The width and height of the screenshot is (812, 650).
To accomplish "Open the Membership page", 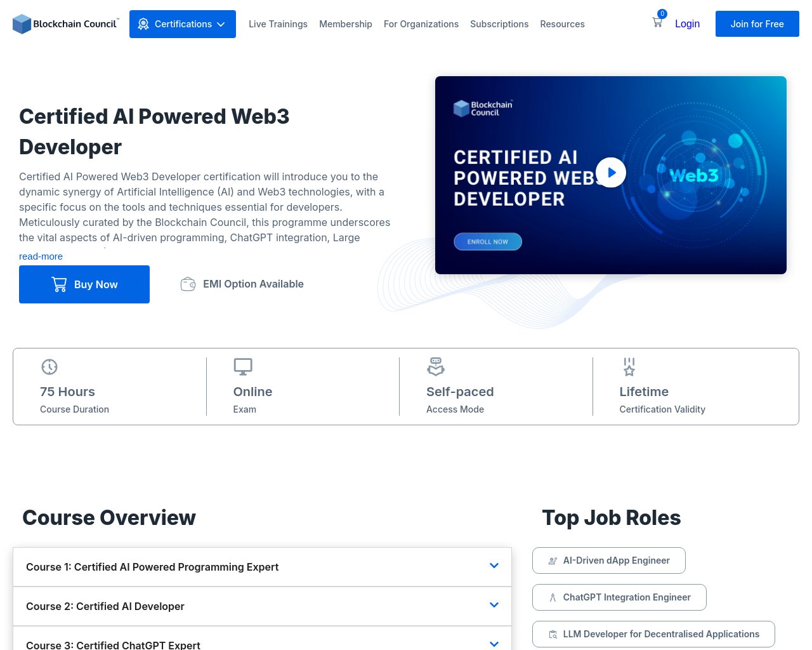I will point(346,24).
